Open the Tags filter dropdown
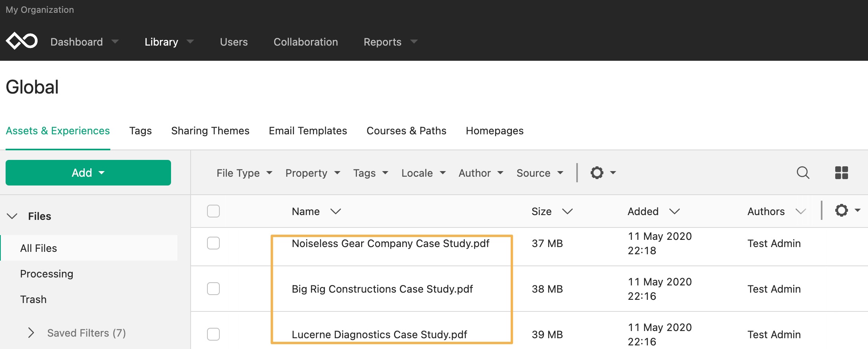Image resolution: width=868 pixels, height=349 pixels. pyautogui.click(x=370, y=173)
